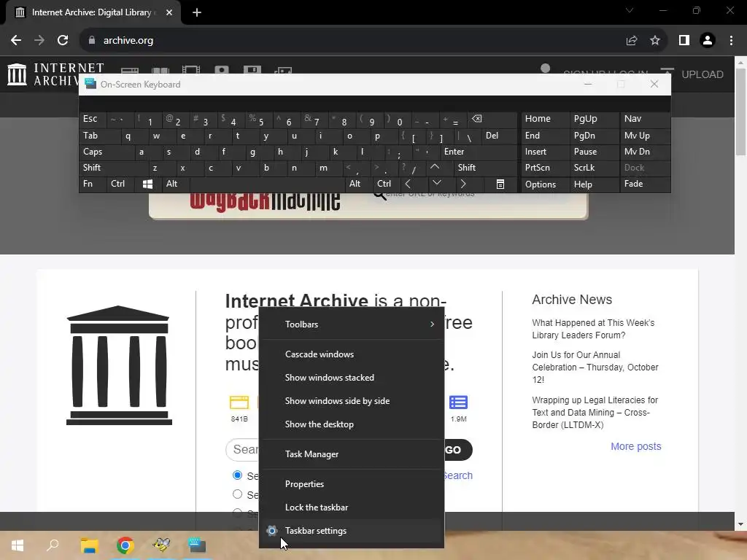The height and width of the screenshot is (560, 747).
Task: Click the Fade key on keyboard
Action: coord(645,184)
